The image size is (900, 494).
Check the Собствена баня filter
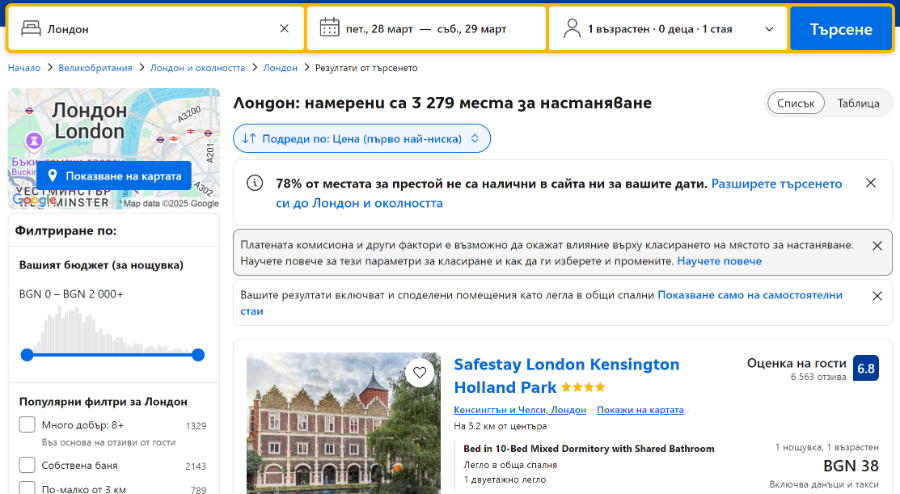point(27,465)
